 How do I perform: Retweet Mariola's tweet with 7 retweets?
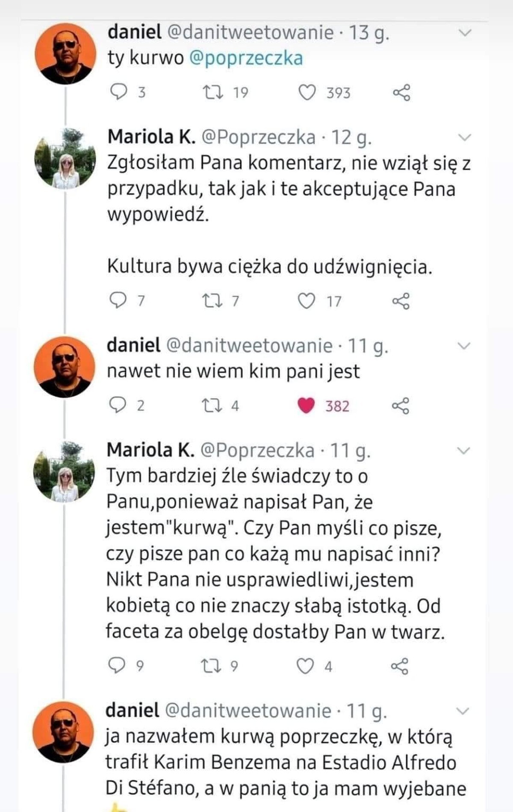[x=212, y=301]
